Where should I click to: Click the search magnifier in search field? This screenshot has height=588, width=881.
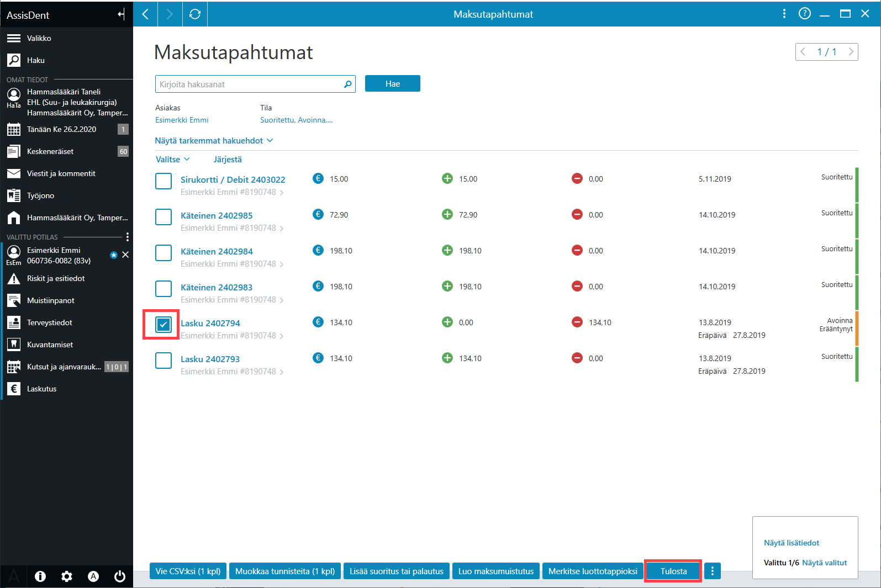[347, 84]
